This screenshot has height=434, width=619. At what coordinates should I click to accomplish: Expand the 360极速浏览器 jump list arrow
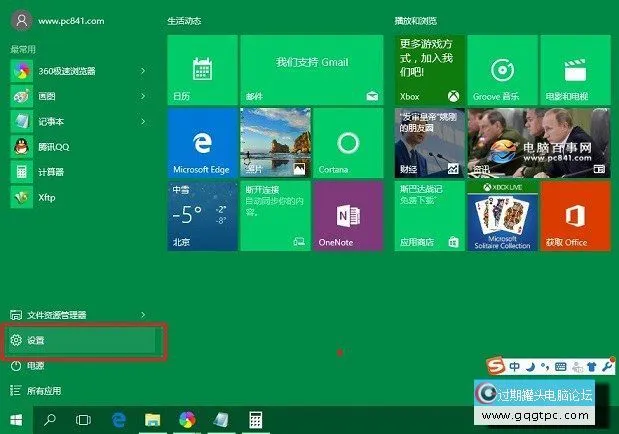[143, 71]
